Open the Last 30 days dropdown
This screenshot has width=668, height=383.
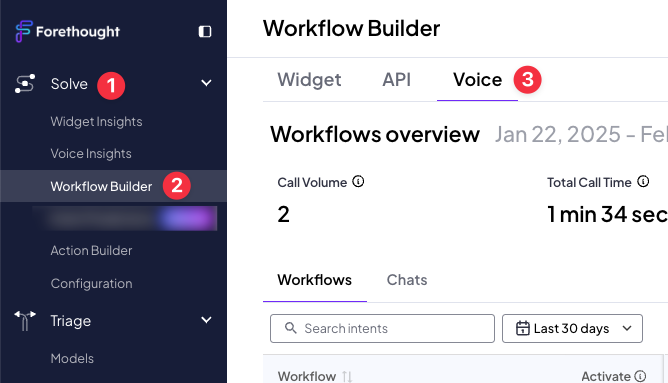pyautogui.click(x=572, y=328)
